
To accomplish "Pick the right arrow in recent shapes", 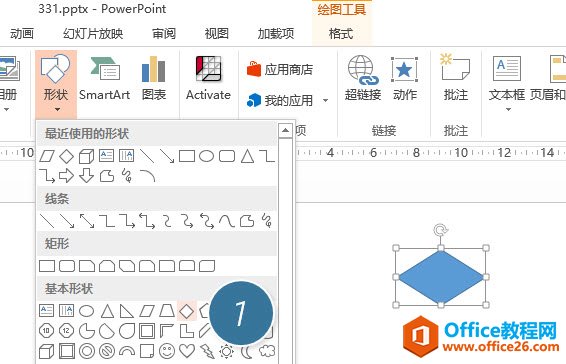I will (66, 176).
